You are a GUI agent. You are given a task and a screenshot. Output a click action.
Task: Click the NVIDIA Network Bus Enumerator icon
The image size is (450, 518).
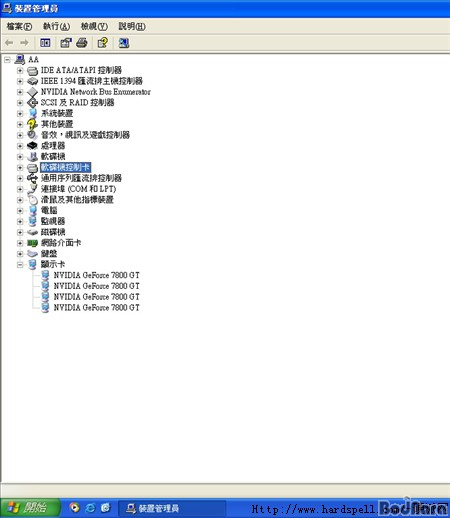(32, 92)
